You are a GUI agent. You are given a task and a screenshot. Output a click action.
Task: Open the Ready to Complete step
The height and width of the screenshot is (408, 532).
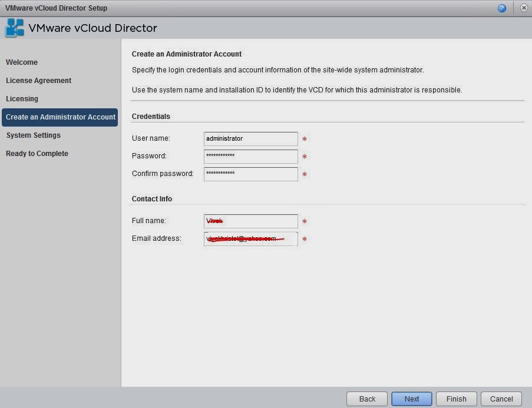tap(37, 154)
